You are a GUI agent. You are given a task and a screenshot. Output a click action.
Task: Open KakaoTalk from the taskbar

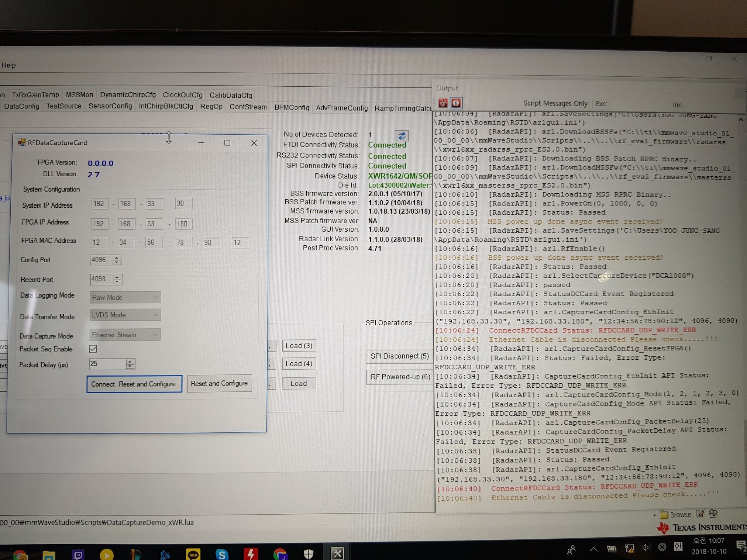(193, 554)
